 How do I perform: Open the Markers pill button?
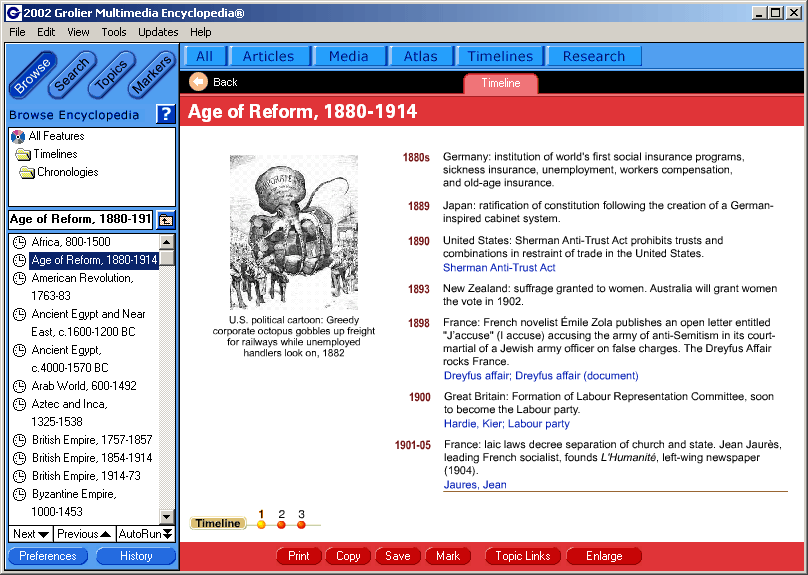coord(151,76)
